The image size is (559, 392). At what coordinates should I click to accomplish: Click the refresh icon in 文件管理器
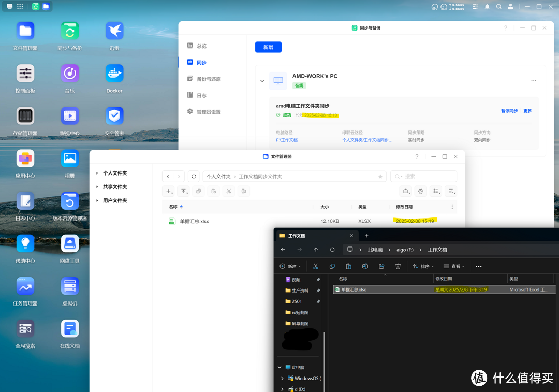(x=194, y=177)
